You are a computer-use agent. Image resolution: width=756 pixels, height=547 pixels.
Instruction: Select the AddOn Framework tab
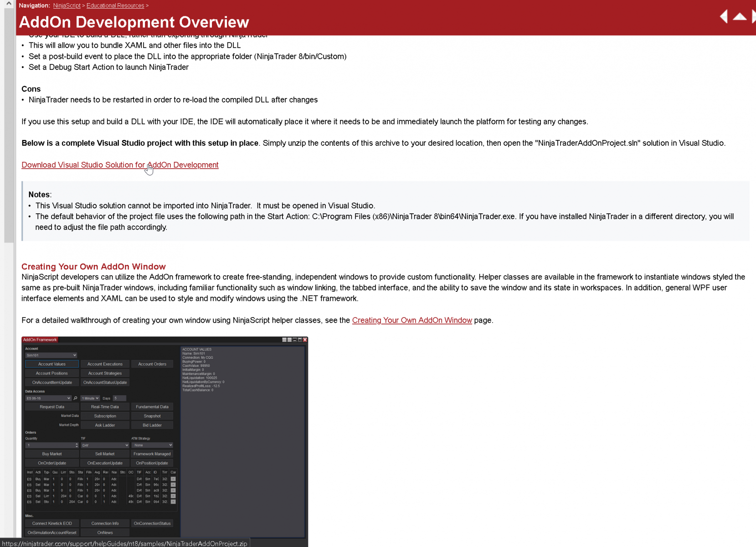click(40, 340)
